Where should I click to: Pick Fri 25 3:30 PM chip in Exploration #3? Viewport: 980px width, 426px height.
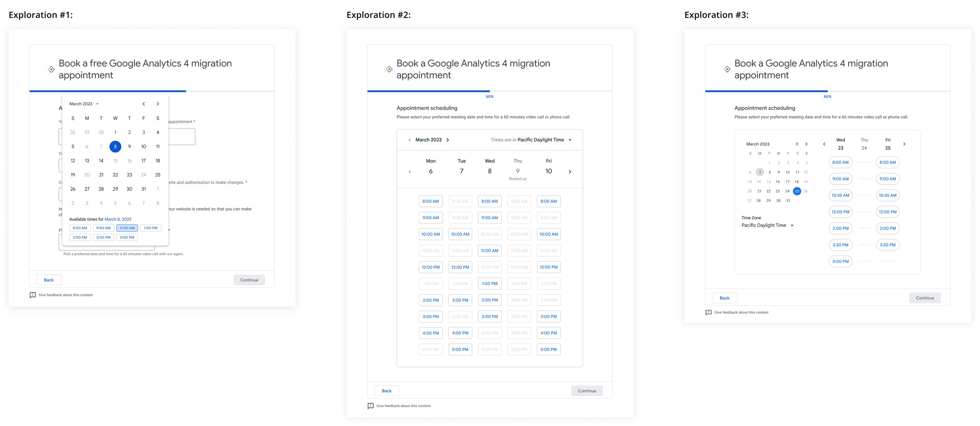[x=887, y=245]
